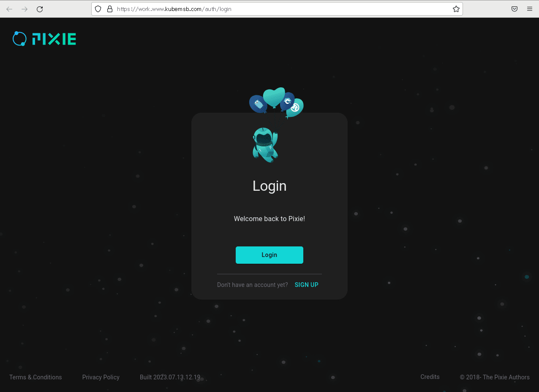Click the padlock site security icon
This screenshot has height=392, width=539.
(109, 9)
